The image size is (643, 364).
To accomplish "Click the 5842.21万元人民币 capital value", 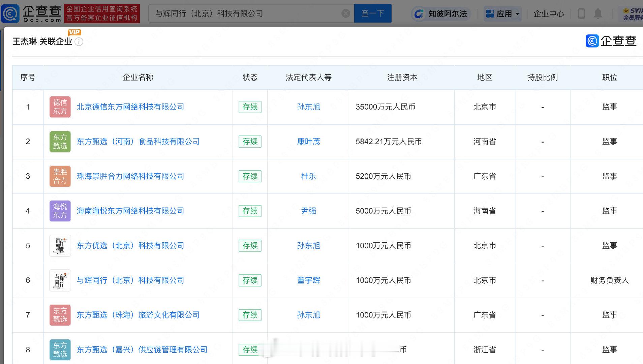I will 389,142.
